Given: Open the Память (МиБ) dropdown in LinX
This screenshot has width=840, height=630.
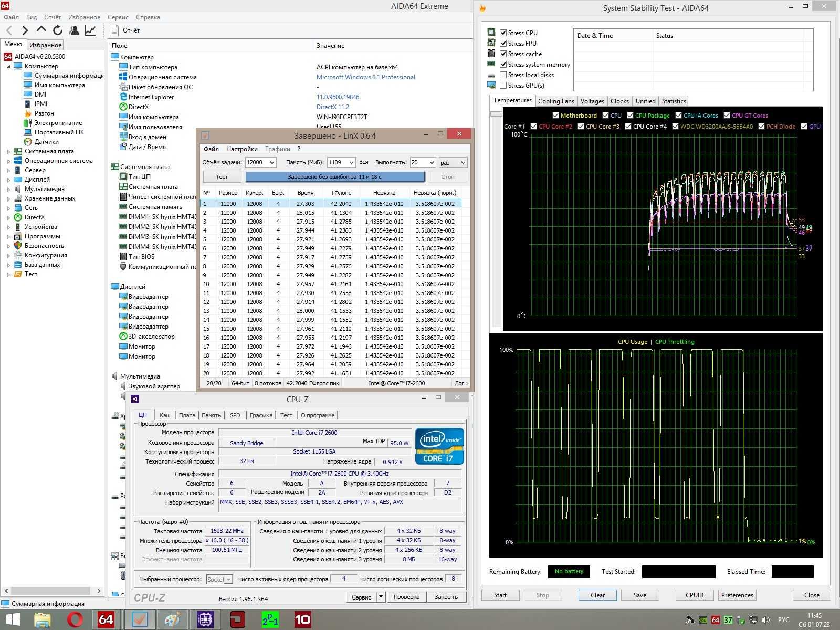Looking at the screenshot, I should click(x=351, y=163).
